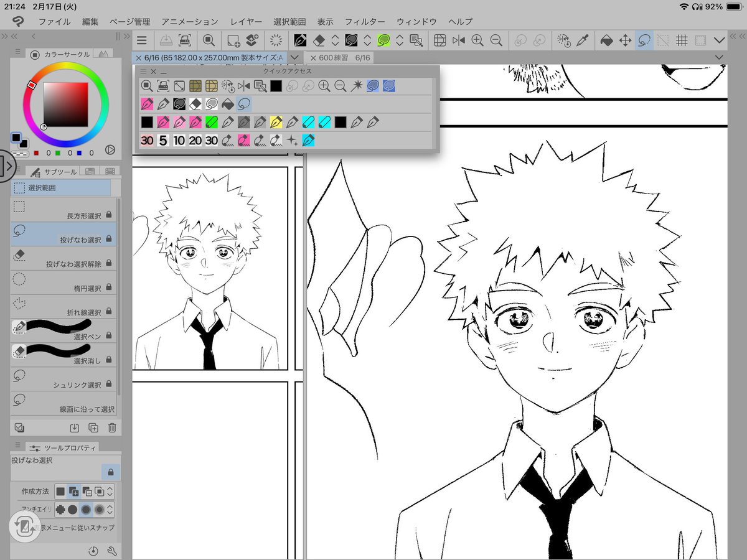Choose new selection creation mode (solid square)

(60, 492)
